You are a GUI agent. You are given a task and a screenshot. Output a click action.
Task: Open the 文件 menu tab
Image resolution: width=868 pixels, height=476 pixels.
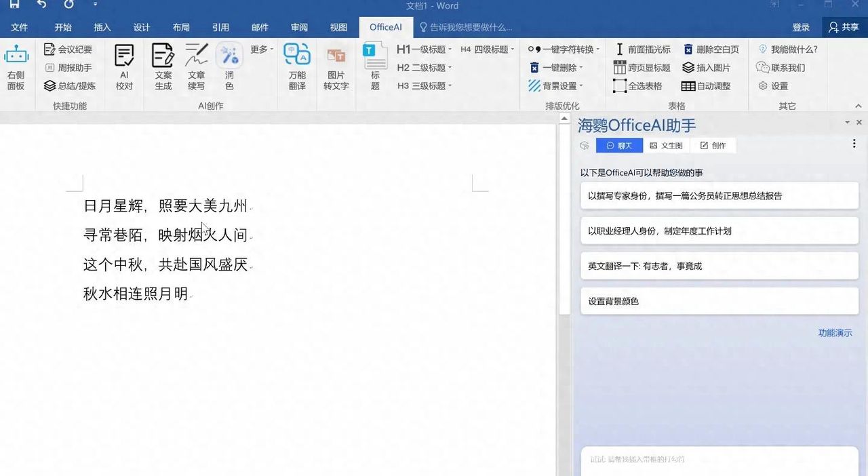click(x=20, y=27)
